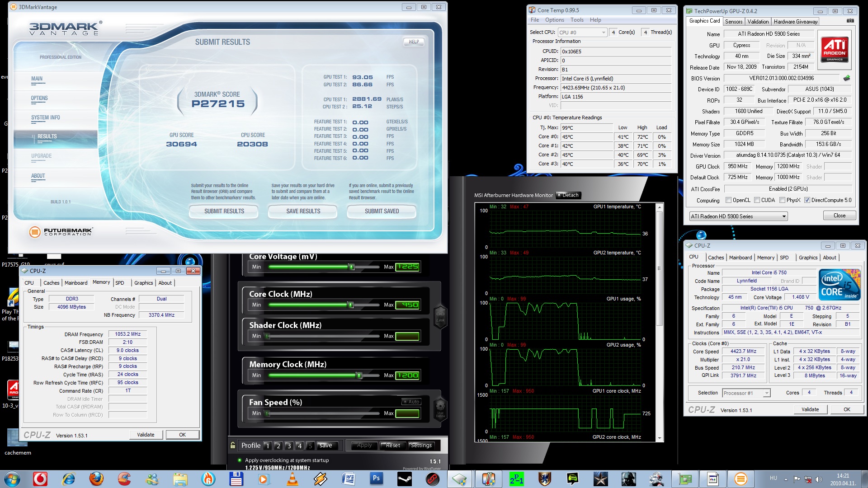Open the SPD tab in left CPU-Z window

point(120,283)
